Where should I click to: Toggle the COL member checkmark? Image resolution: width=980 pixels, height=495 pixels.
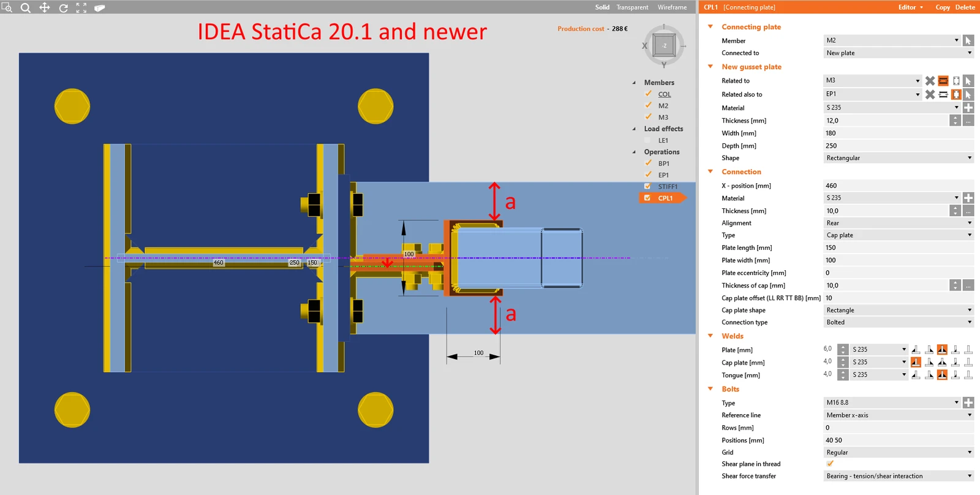coord(648,94)
